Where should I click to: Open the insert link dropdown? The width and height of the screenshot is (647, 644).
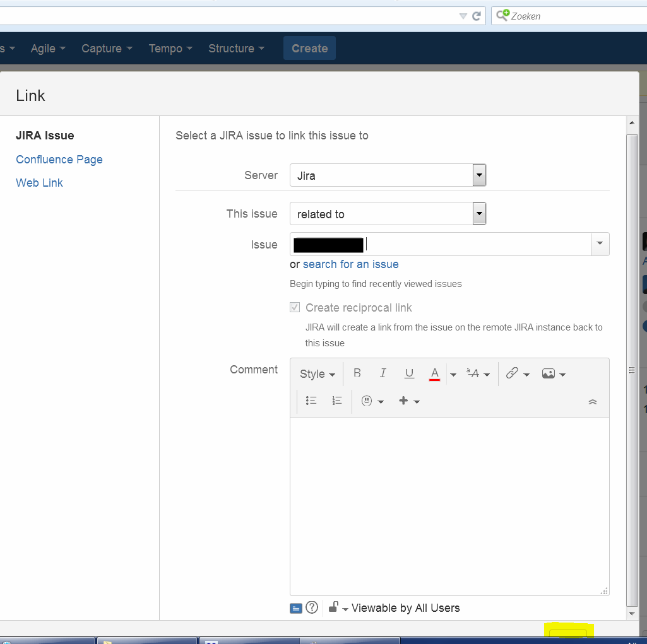pyautogui.click(x=518, y=373)
